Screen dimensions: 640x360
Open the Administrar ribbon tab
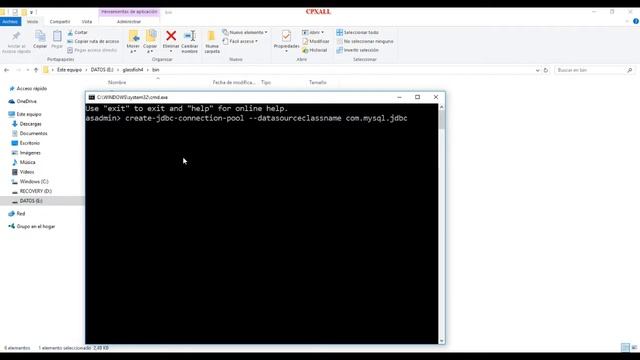coord(129,22)
